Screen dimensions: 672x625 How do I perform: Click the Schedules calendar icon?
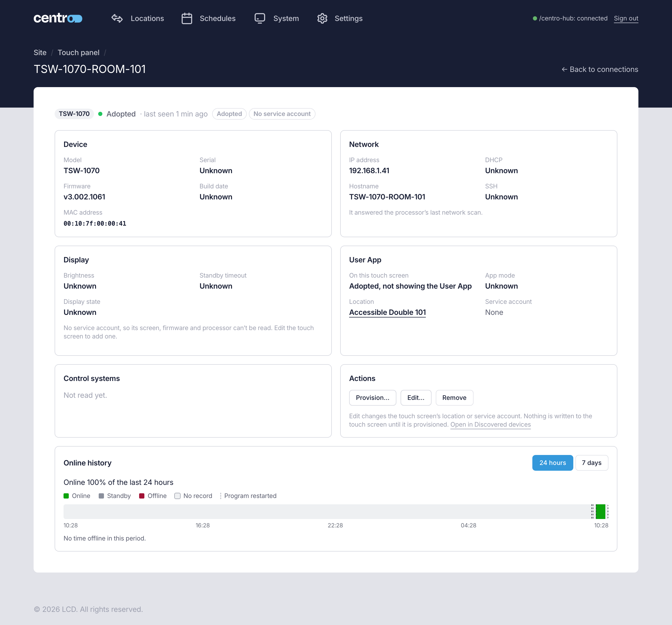[187, 18]
